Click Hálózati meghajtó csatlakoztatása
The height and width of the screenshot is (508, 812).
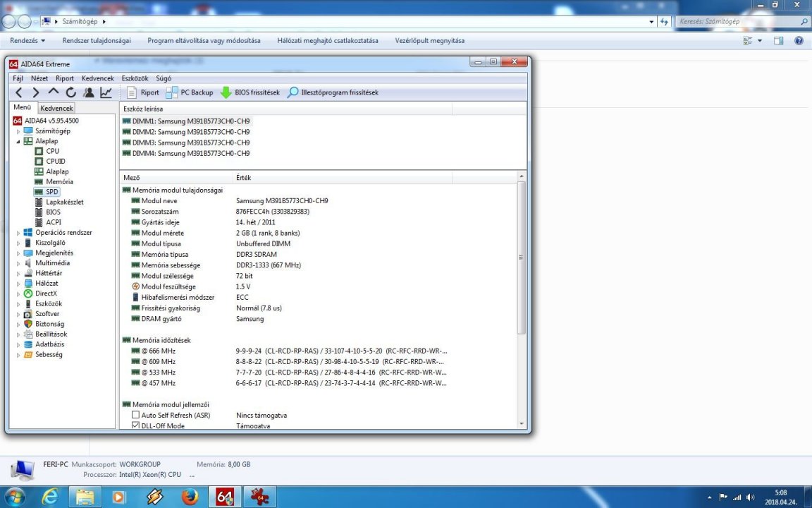[x=328, y=40]
